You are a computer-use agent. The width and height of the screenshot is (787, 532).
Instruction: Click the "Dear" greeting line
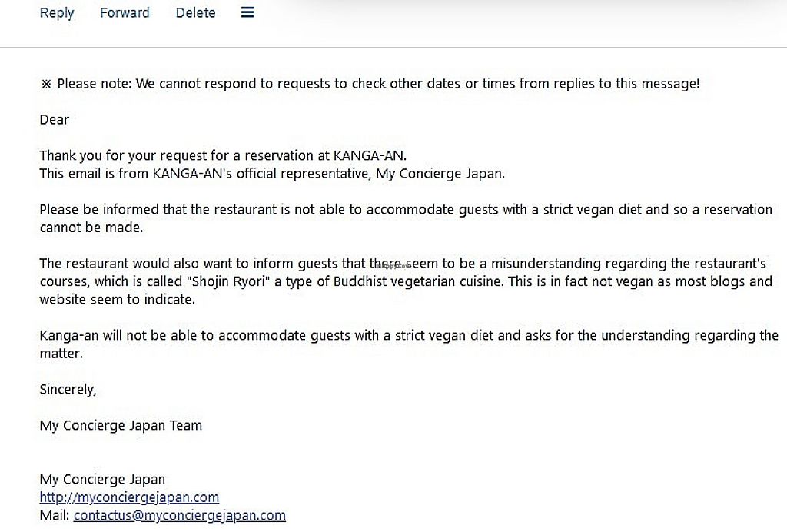55,119
